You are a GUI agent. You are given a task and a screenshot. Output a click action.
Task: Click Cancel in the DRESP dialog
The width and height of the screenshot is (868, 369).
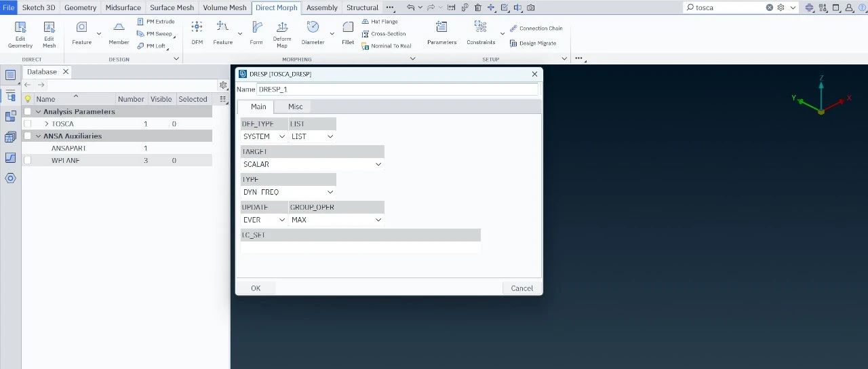(x=521, y=288)
